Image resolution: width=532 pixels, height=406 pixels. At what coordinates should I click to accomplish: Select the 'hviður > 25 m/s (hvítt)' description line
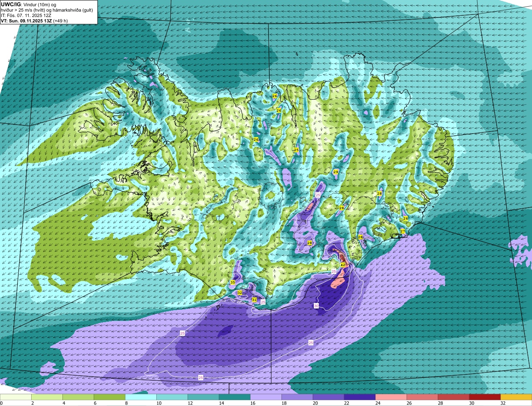(x=47, y=10)
